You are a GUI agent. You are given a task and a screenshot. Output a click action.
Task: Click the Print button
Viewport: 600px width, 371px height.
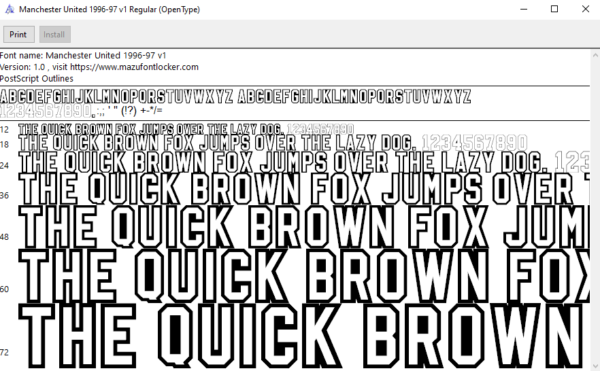tap(19, 34)
